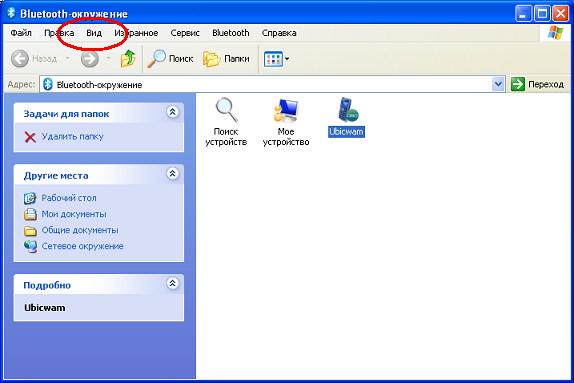Open the forward history dropdown arrow

click(x=108, y=59)
